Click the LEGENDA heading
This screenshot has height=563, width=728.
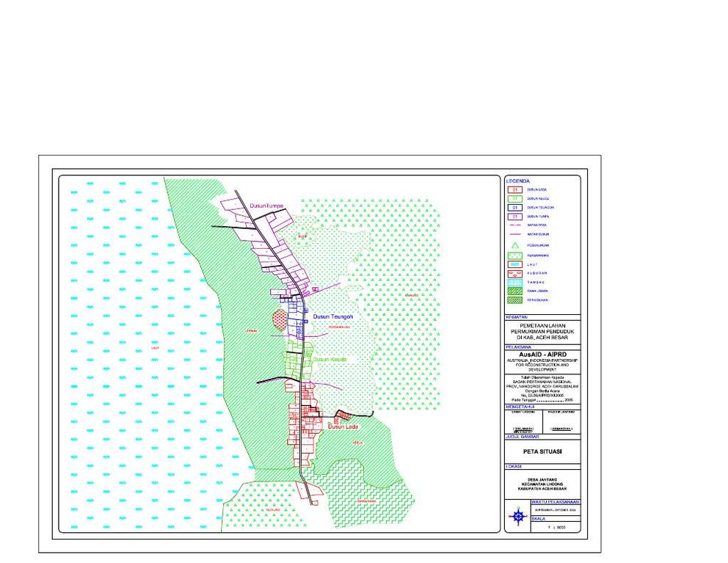coord(518,181)
